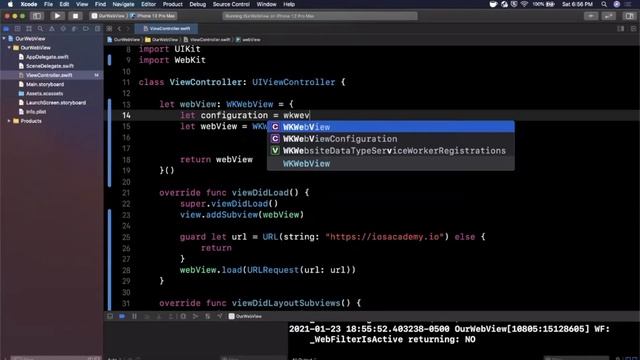Toggle code review with the arrows button
This screenshot has height=360, width=640.
click(609, 16)
